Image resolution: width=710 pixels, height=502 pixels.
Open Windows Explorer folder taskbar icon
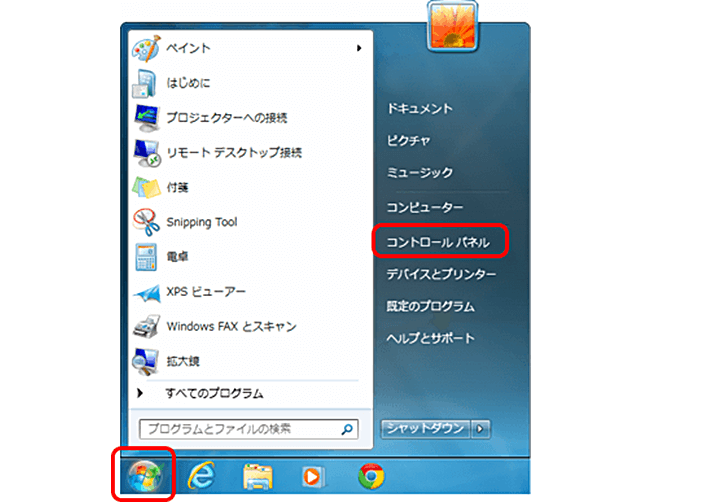pos(258,477)
